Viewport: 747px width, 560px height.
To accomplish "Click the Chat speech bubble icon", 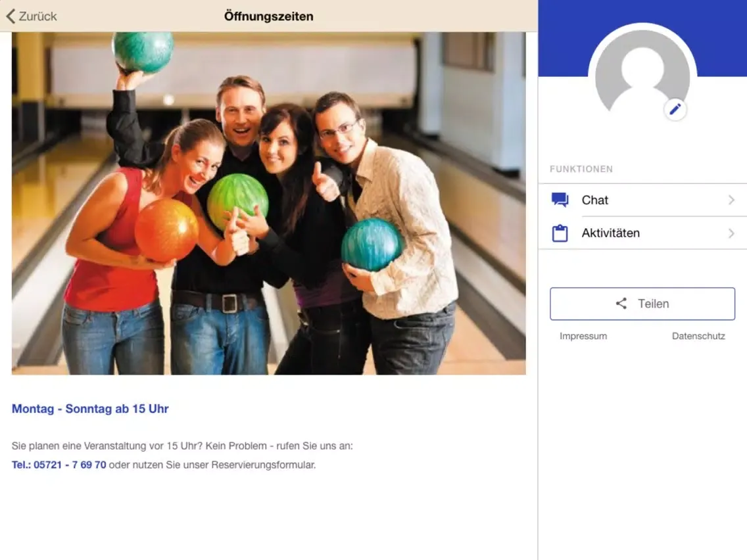I will tap(560, 200).
